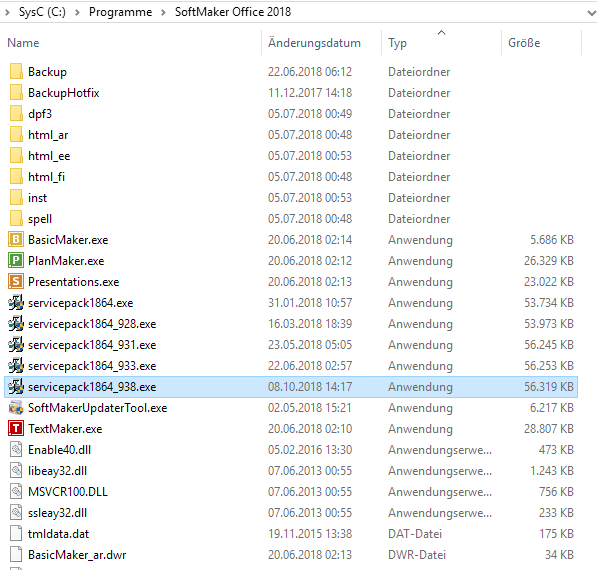Screen dimensions: 597x570
Task: Click the size value 6.217 KB
Action: (552, 408)
